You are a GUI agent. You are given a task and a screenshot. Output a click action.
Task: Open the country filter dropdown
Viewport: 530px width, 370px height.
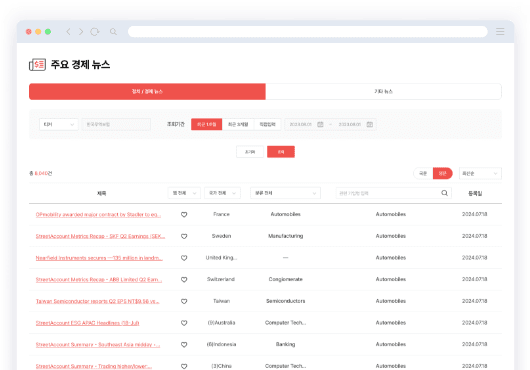222,193
